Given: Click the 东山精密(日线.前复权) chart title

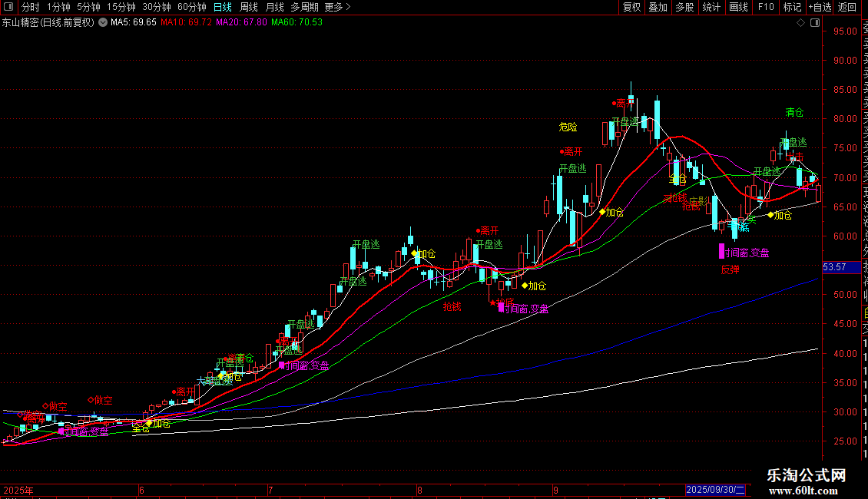Looking at the screenshot, I should 48,23.
